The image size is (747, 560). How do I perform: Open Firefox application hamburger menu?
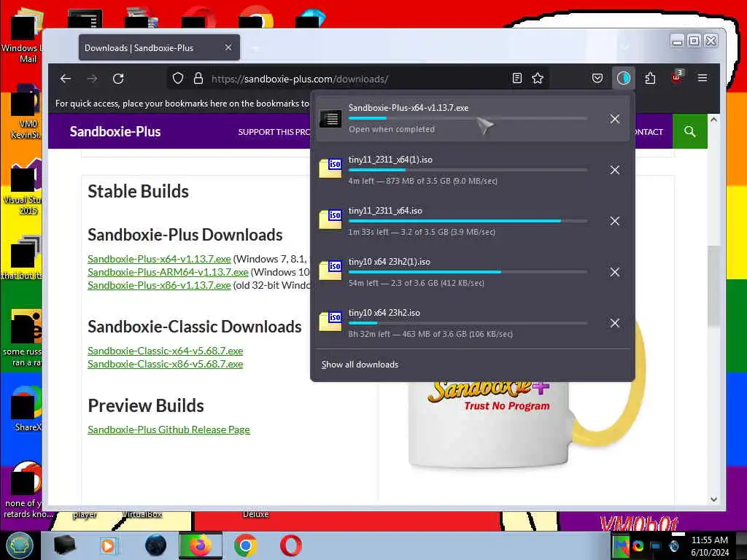[703, 78]
